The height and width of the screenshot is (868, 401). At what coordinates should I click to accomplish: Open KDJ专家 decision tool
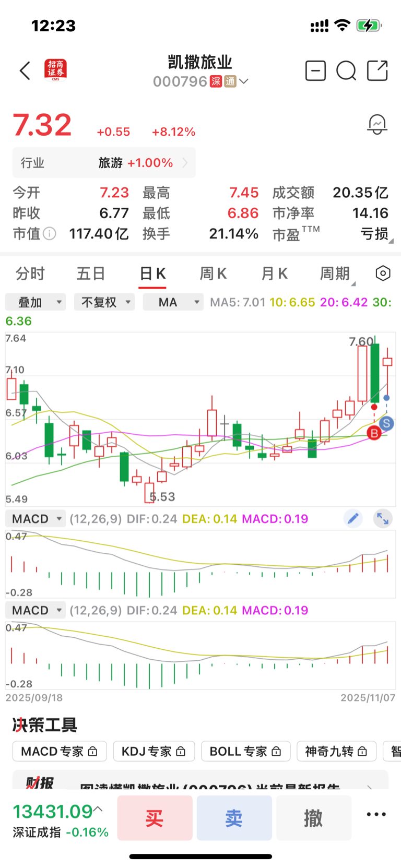click(154, 751)
